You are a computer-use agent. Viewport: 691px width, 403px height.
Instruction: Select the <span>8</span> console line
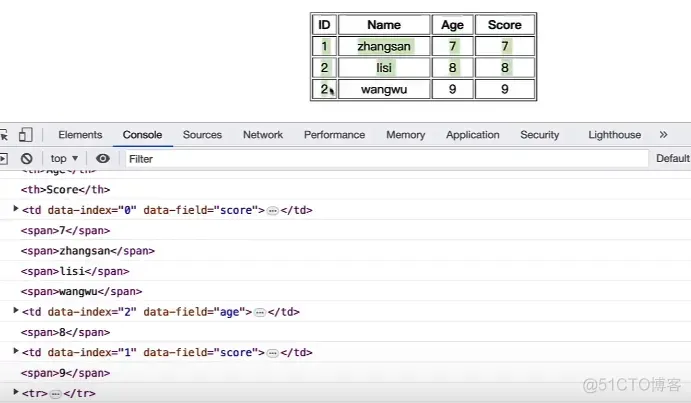(x=65, y=332)
